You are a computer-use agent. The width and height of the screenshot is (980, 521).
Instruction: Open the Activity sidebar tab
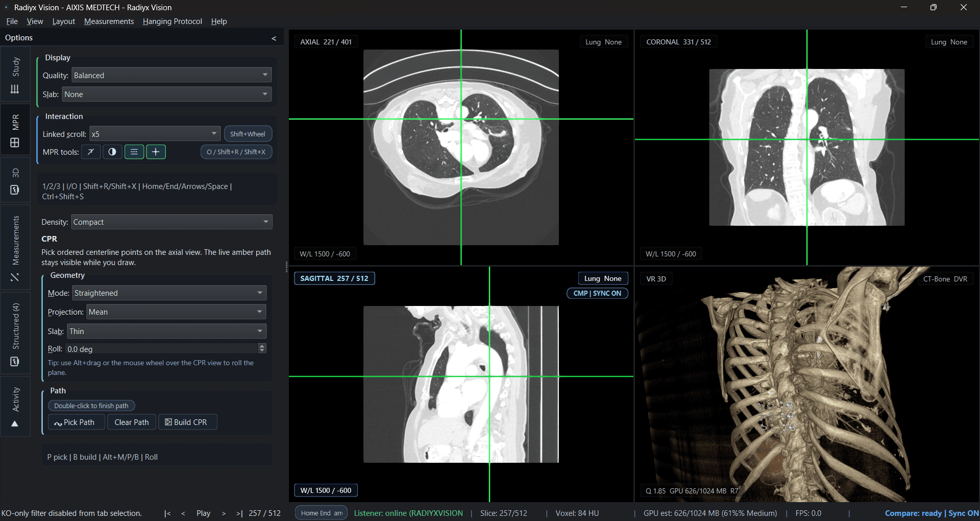pos(15,407)
